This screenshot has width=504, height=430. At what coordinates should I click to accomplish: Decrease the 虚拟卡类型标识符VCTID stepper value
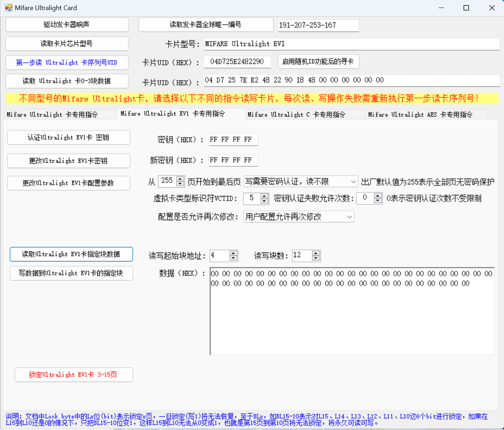click(x=264, y=201)
